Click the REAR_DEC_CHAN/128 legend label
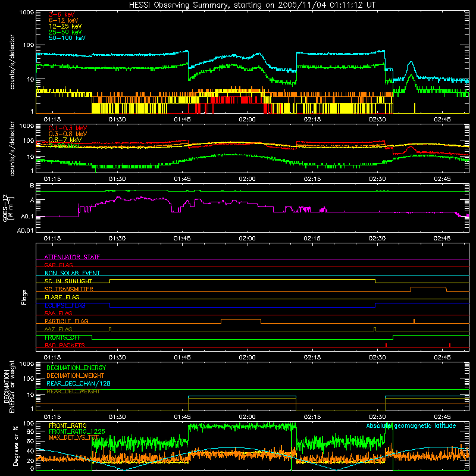The image size is (476, 476). click(x=79, y=383)
